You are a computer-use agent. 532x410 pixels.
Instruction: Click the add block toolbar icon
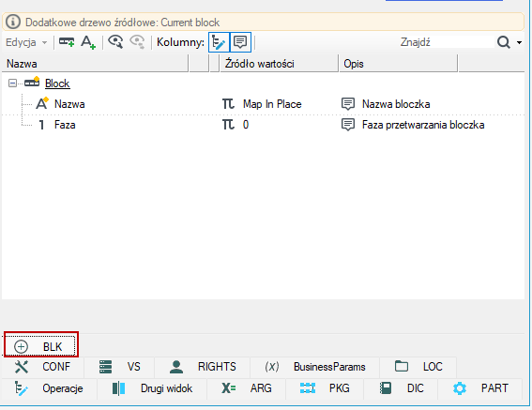point(67,42)
